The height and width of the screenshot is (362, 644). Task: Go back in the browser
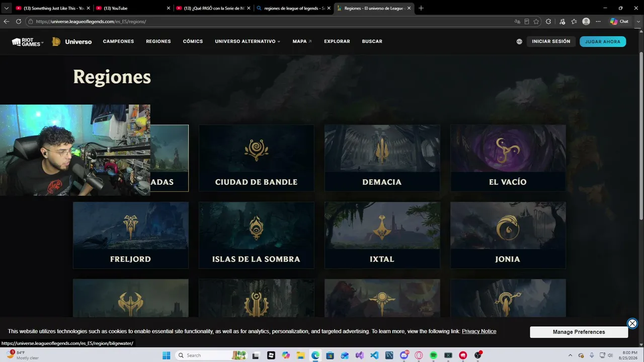coord(7,22)
